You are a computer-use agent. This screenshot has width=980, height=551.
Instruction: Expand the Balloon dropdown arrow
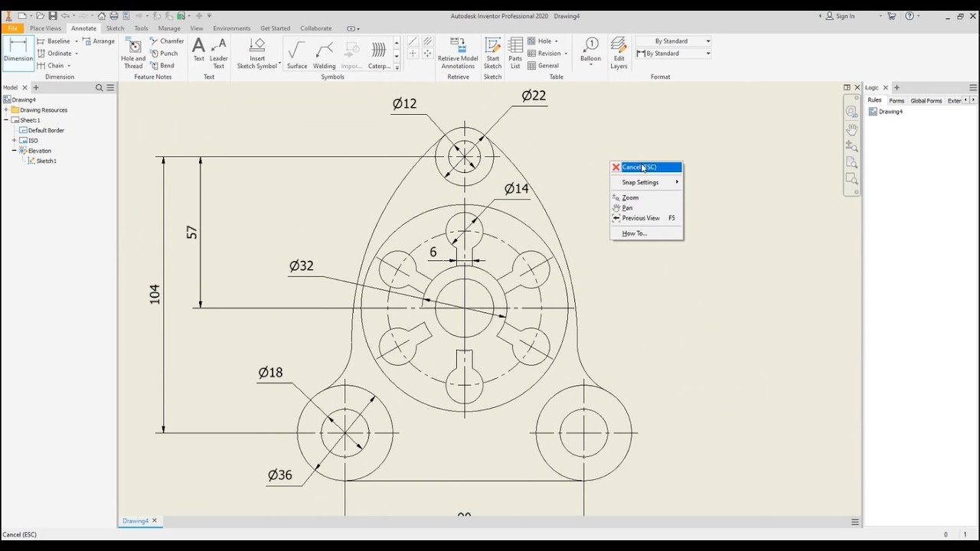click(590, 66)
